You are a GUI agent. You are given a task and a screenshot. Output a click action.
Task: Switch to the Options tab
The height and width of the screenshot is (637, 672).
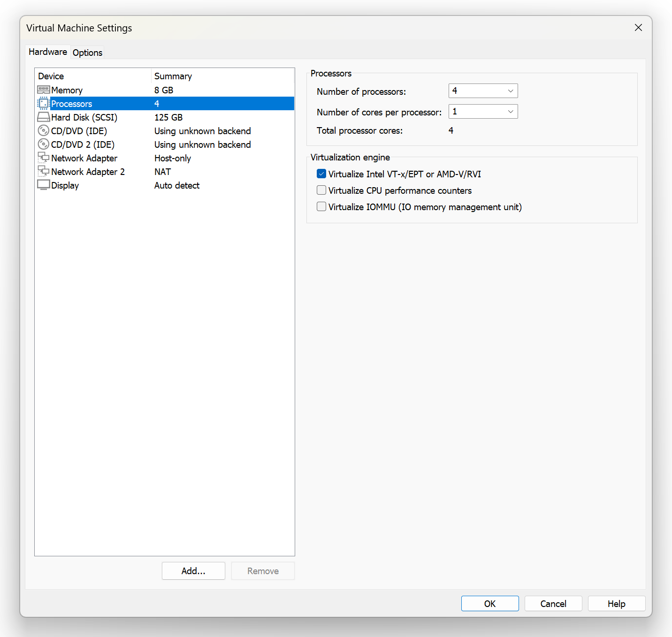coord(87,53)
